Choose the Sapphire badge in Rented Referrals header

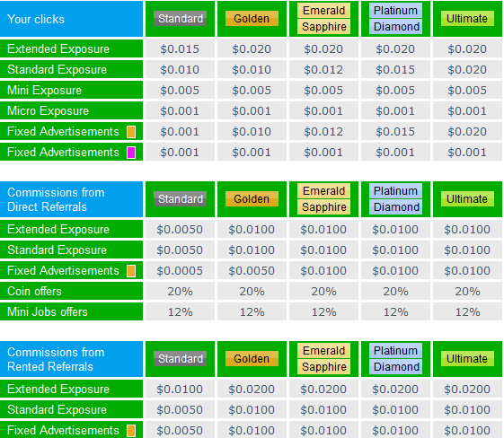coord(323,367)
